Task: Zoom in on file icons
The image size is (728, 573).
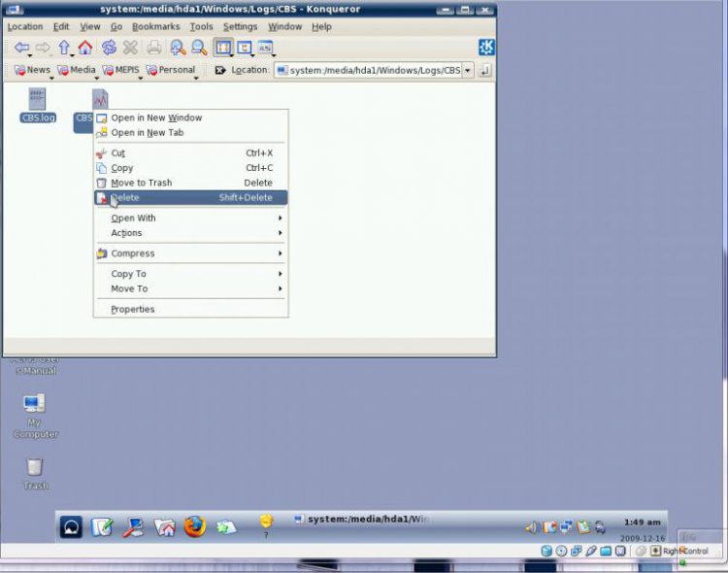Action: click(178, 48)
